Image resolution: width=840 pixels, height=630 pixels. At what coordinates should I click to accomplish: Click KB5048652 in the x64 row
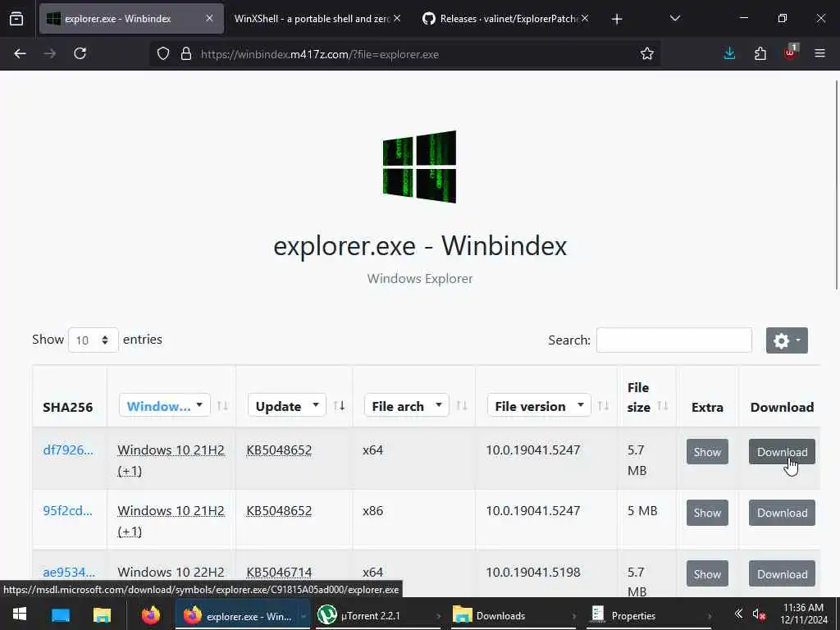click(279, 450)
